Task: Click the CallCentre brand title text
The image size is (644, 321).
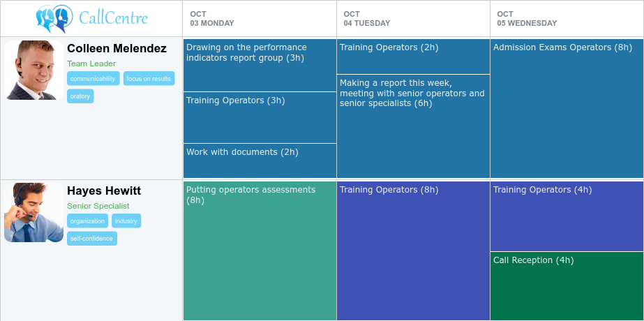Action: (x=113, y=18)
